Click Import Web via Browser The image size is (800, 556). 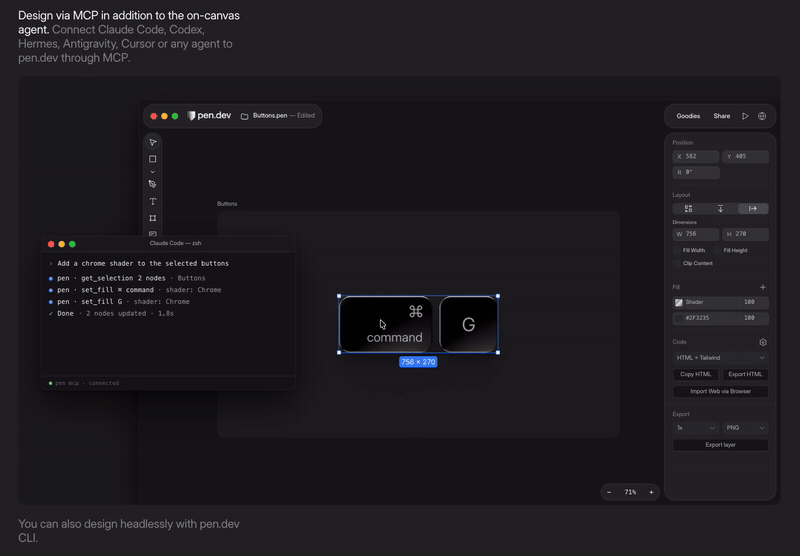pyautogui.click(x=720, y=392)
